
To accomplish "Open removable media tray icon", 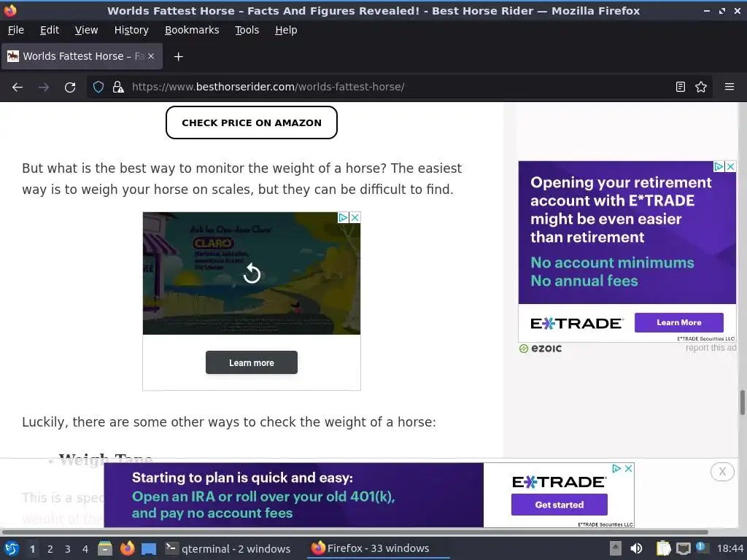I will coord(616,548).
